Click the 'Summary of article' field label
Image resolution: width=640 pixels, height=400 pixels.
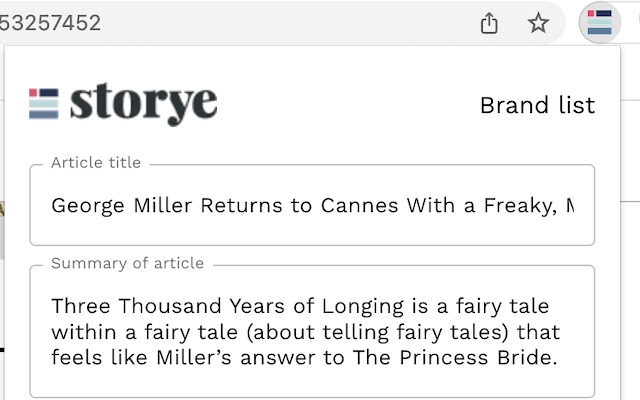tap(127, 263)
